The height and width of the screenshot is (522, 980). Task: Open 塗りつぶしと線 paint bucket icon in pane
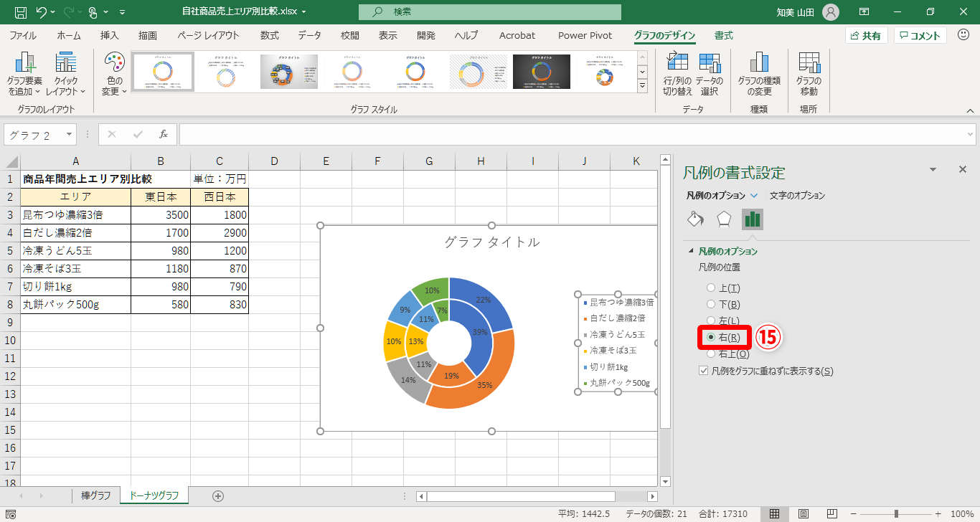(695, 219)
